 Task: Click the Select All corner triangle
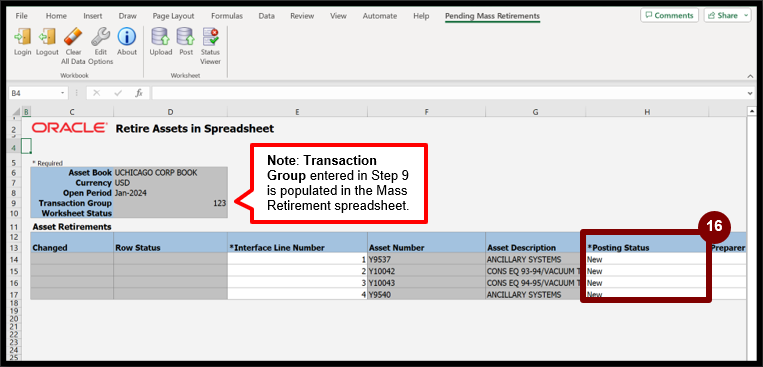point(17,112)
